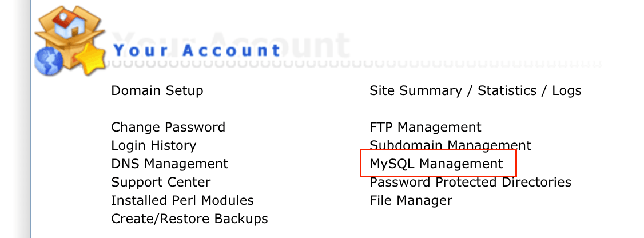The image size is (644, 238).
Task: Open Domain Setup
Action: [157, 90]
